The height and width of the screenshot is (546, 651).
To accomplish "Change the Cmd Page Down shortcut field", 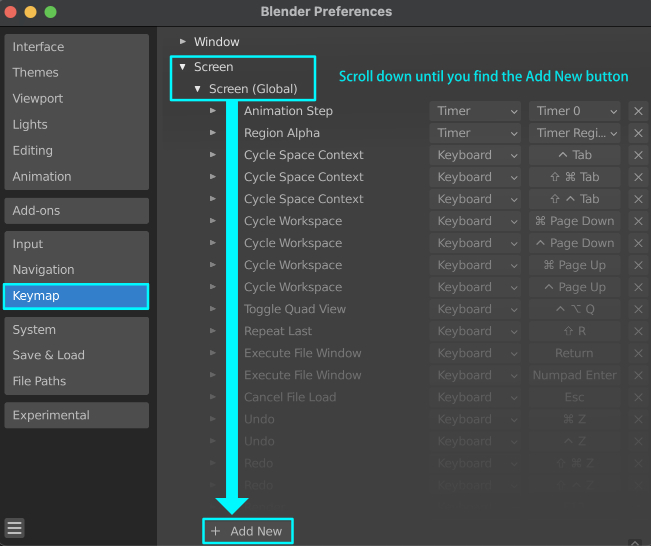I will click(575, 221).
